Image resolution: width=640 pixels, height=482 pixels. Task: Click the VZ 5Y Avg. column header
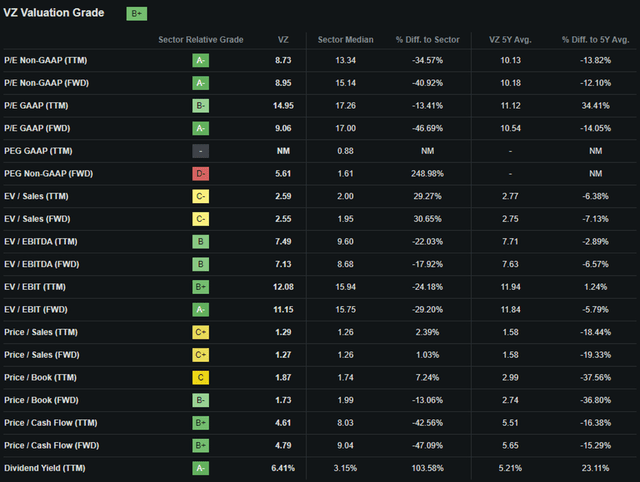510,40
